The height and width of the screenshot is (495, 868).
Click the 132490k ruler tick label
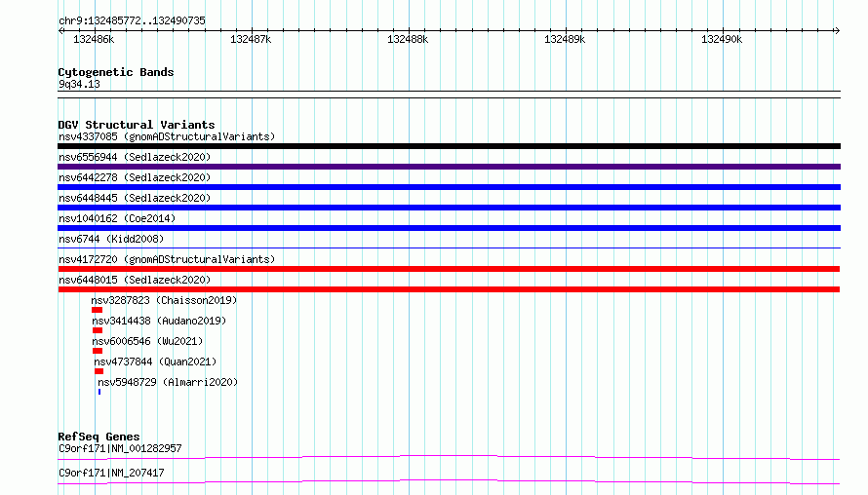(722, 39)
